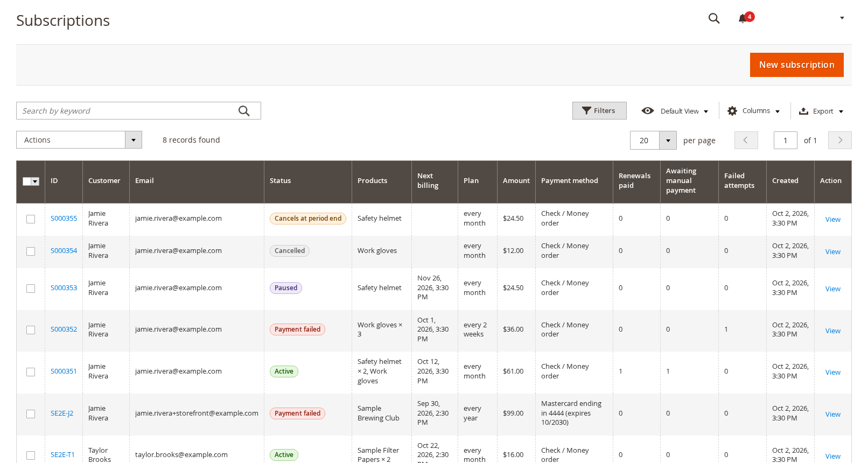The height and width of the screenshot is (463, 868).
Task: Sort by the Email column header
Action: tap(197, 181)
